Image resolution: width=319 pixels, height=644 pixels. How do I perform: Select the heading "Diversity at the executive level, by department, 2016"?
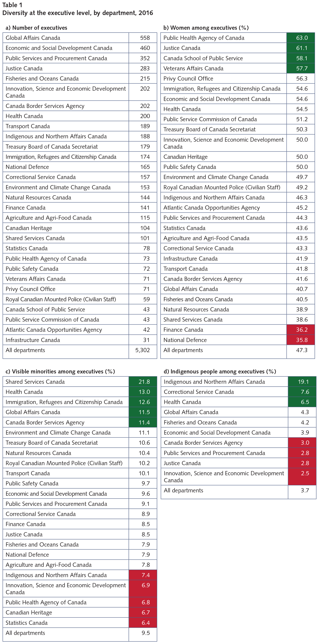[78, 13]
